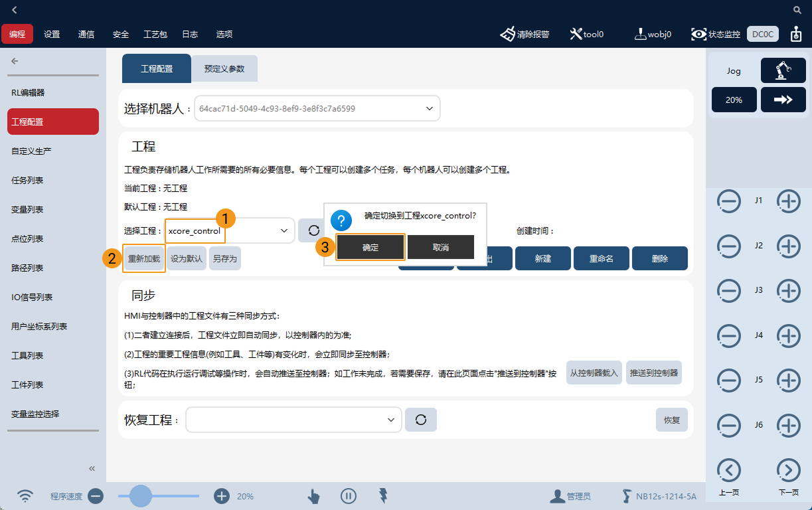Refresh the 恢复工程 list

pos(420,420)
